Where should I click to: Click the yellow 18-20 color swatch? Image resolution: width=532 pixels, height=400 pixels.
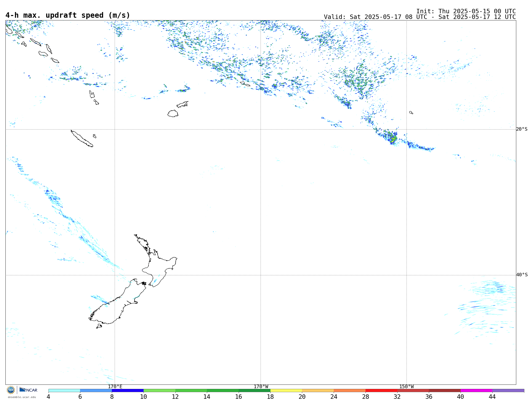(x=286, y=391)
